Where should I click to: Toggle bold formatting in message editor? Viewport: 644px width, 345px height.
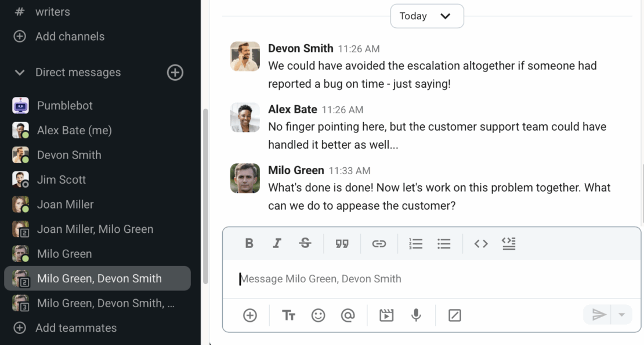(249, 243)
